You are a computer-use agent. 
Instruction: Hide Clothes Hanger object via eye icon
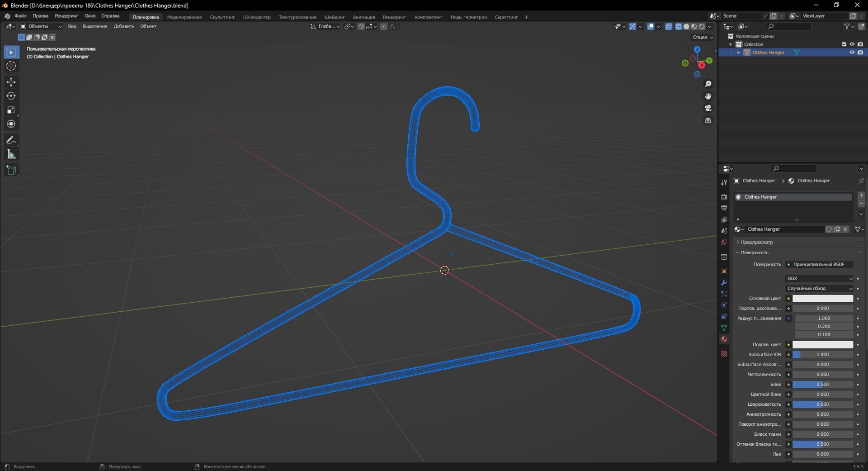tap(852, 52)
